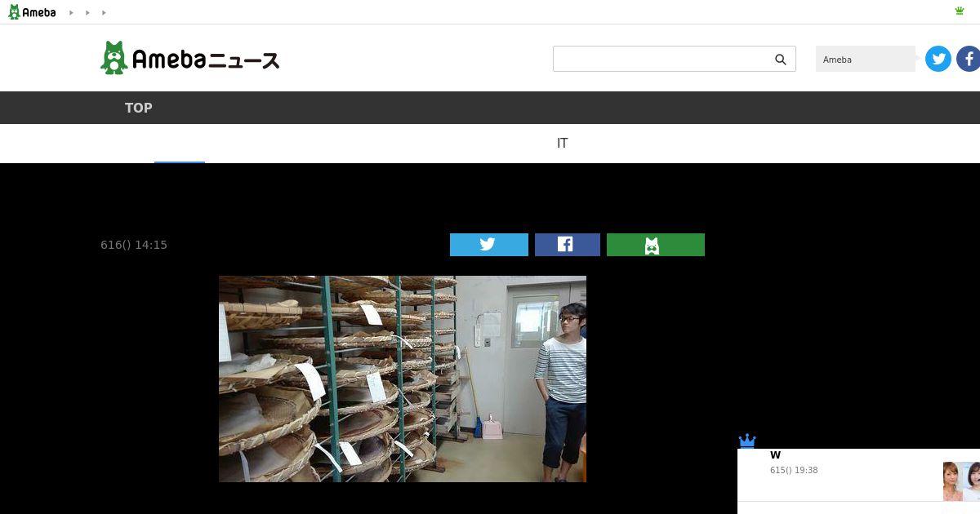This screenshot has width=980, height=514.
Task: Open the ranking thumbnail of two women
Action: click(x=961, y=481)
